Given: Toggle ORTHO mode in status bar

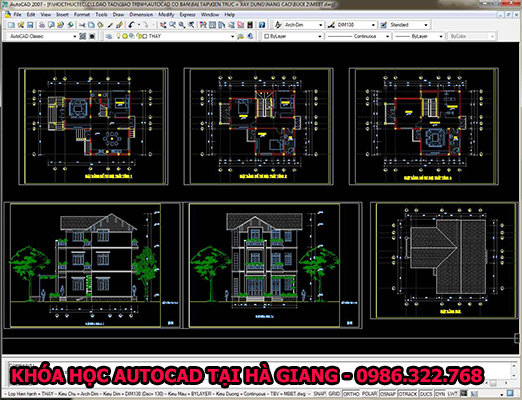Looking at the screenshot, I should (351, 394).
